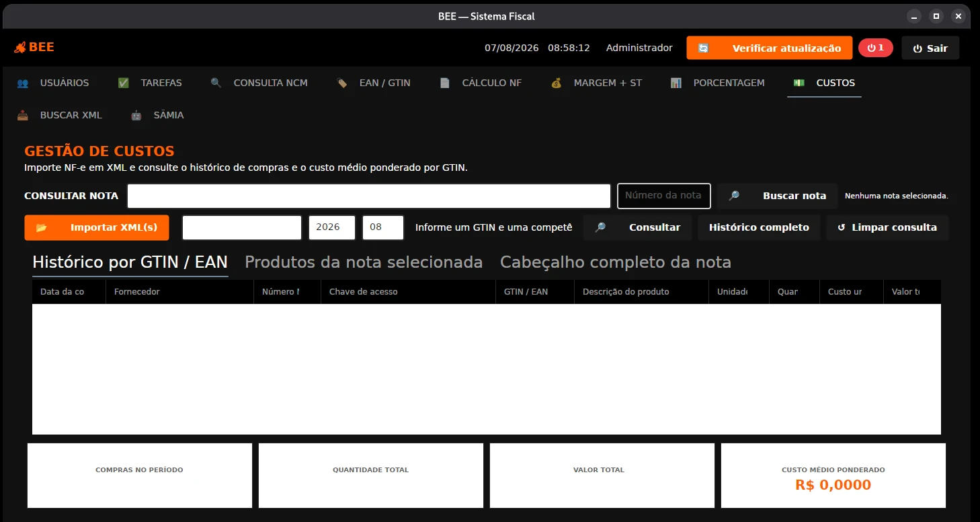
Task: Open the inbox icon beside BUSCAR XML
Action: (23, 116)
